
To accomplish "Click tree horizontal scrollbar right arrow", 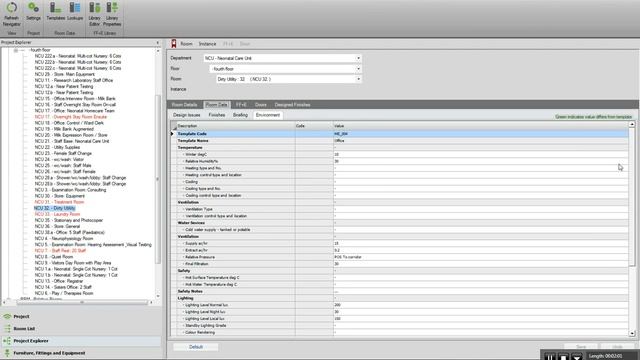I will pyautogui.click(x=151, y=302).
